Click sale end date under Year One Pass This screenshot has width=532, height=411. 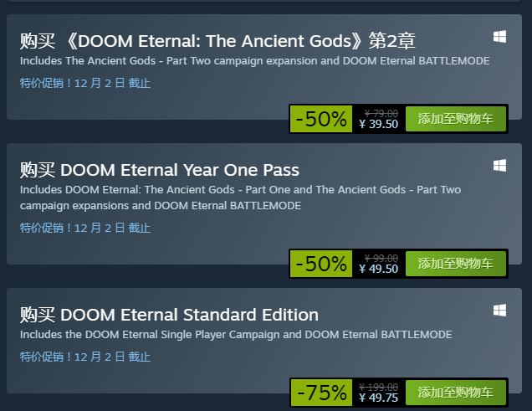pyautogui.click(x=84, y=228)
